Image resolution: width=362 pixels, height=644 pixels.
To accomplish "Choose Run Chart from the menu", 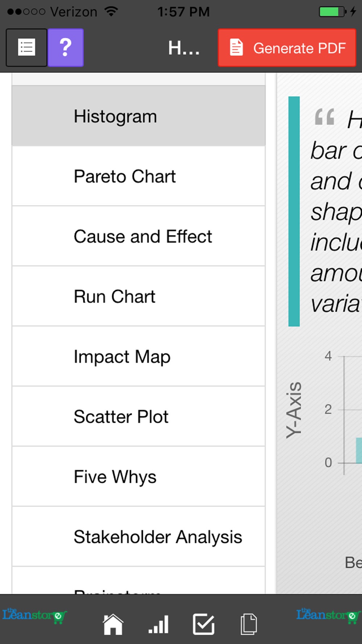I will click(139, 296).
